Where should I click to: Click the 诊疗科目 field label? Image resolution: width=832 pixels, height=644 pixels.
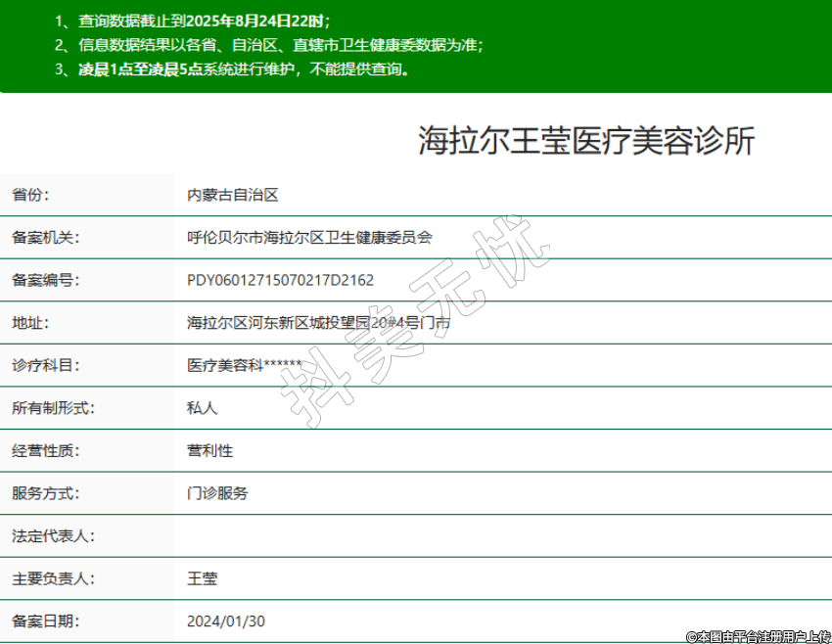44,365
